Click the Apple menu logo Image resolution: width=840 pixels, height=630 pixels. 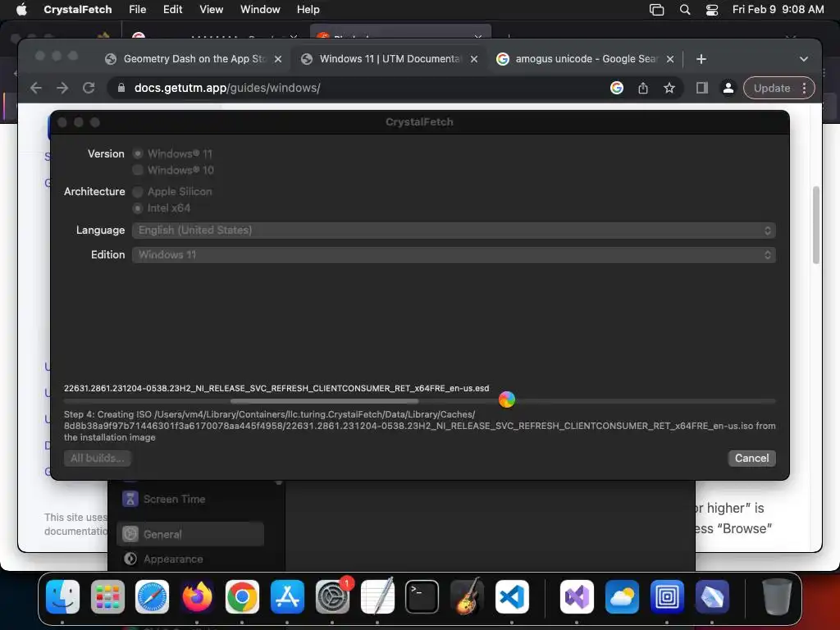click(21, 10)
